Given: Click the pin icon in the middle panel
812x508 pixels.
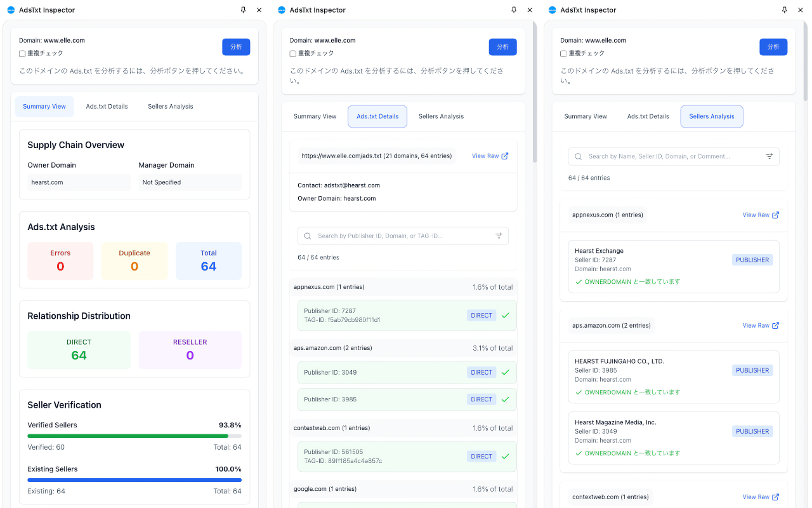Looking at the screenshot, I should 514,10.
